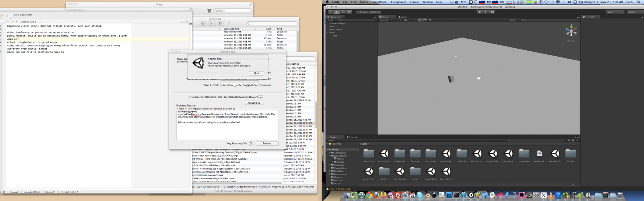
Task: Click the Skype search field
Action: (233, 10)
